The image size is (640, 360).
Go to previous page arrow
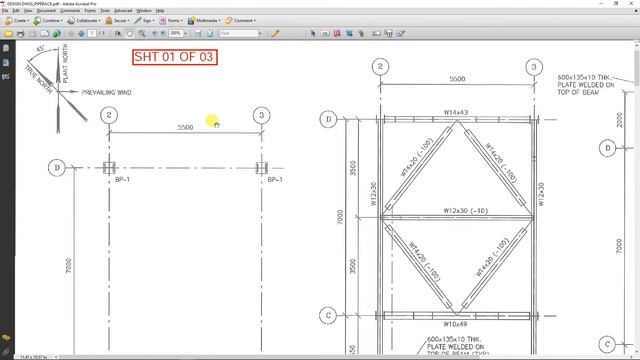71,33
